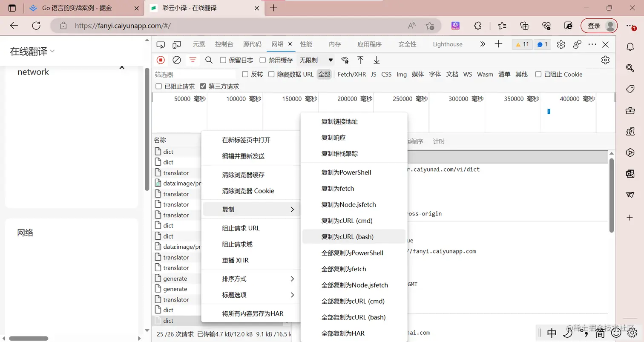This screenshot has height=342, width=644.
Task: Open the DevTools three-dot customize menu
Action: pyautogui.click(x=592, y=44)
